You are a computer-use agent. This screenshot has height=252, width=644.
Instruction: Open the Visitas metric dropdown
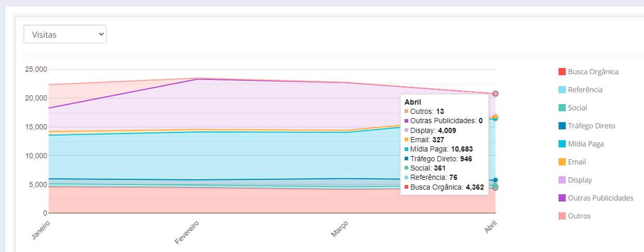[65, 35]
